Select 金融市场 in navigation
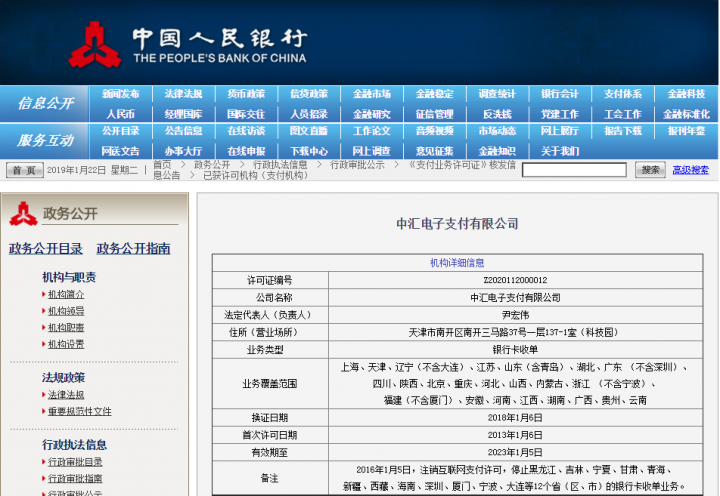This screenshot has height=496, width=720. (371, 94)
